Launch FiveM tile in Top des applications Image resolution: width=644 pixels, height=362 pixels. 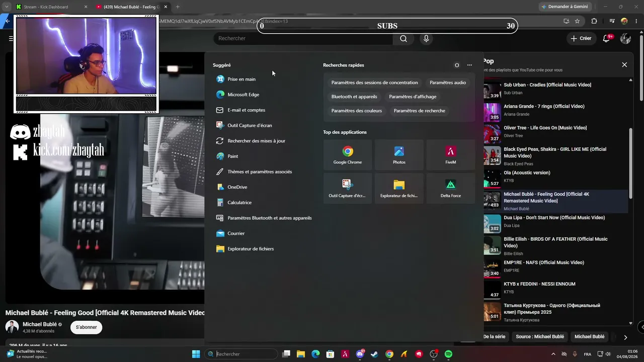451,155
